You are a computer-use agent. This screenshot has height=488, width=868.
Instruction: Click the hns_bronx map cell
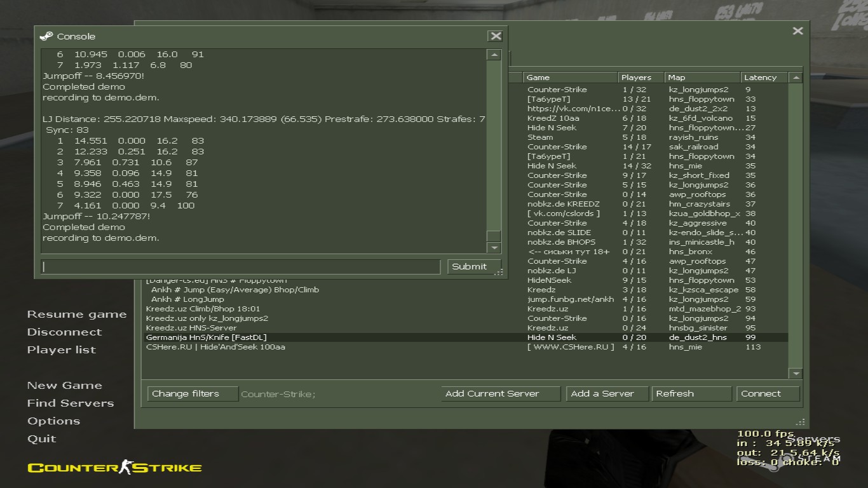click(x=691, y=252)
